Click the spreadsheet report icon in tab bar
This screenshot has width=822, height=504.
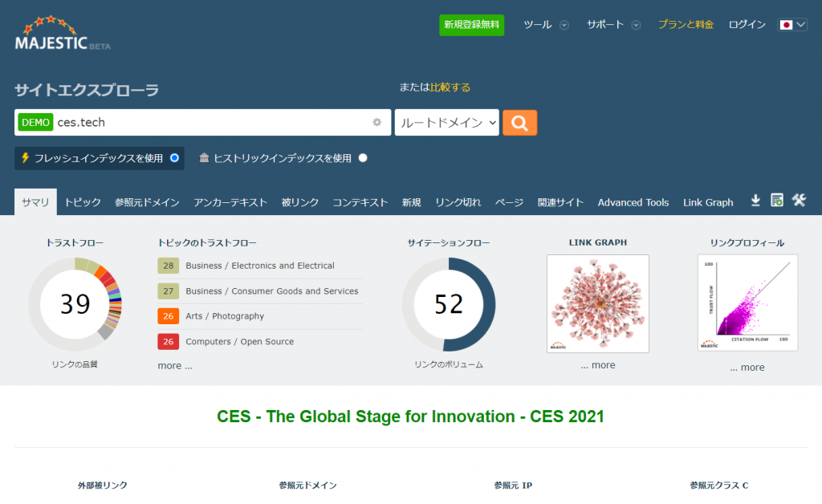(777, 200)
